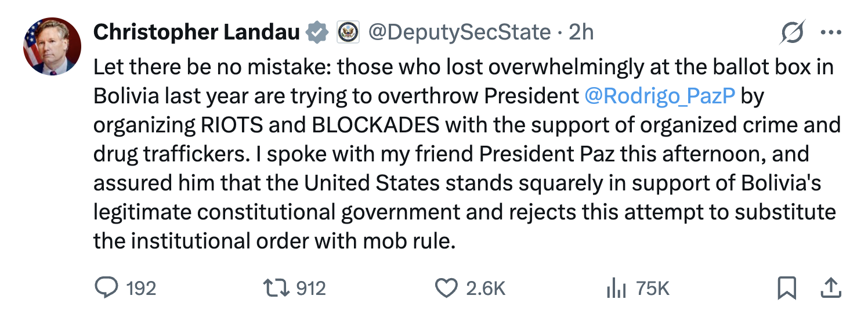Image resolution: width=868 pixels, height=317 pixels.
Task: Open the @Rodrigo_PazP mention link
Action: [x=661, y=96]
